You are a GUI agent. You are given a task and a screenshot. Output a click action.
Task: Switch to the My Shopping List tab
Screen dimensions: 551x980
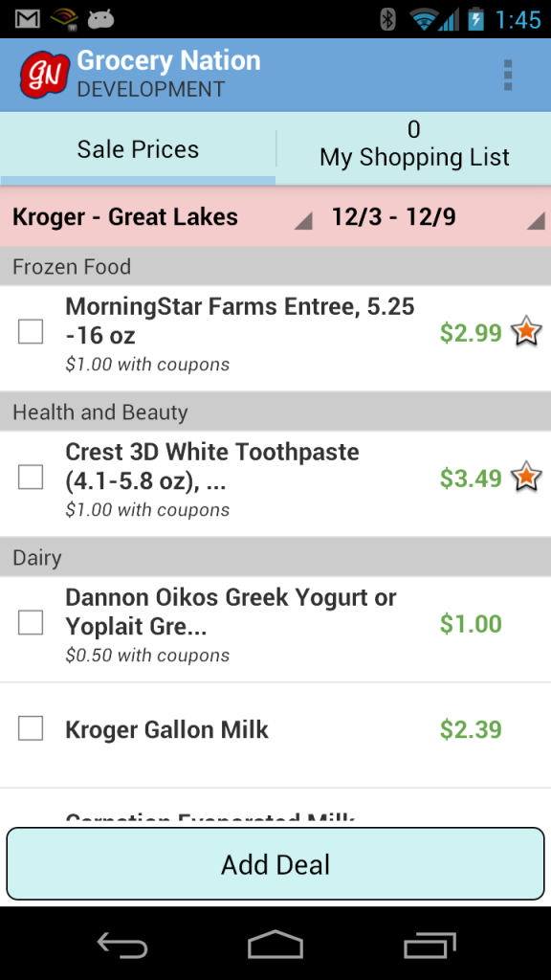414,149
